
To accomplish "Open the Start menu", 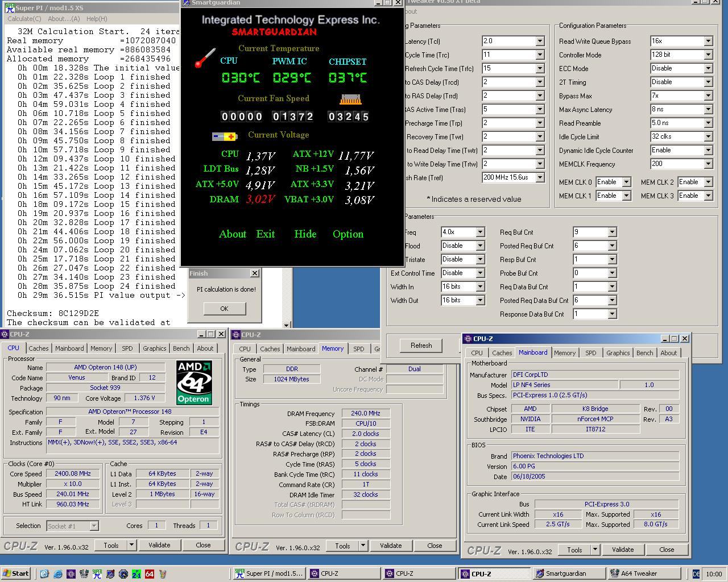I will pyautogui.click(x=16, y=573).
